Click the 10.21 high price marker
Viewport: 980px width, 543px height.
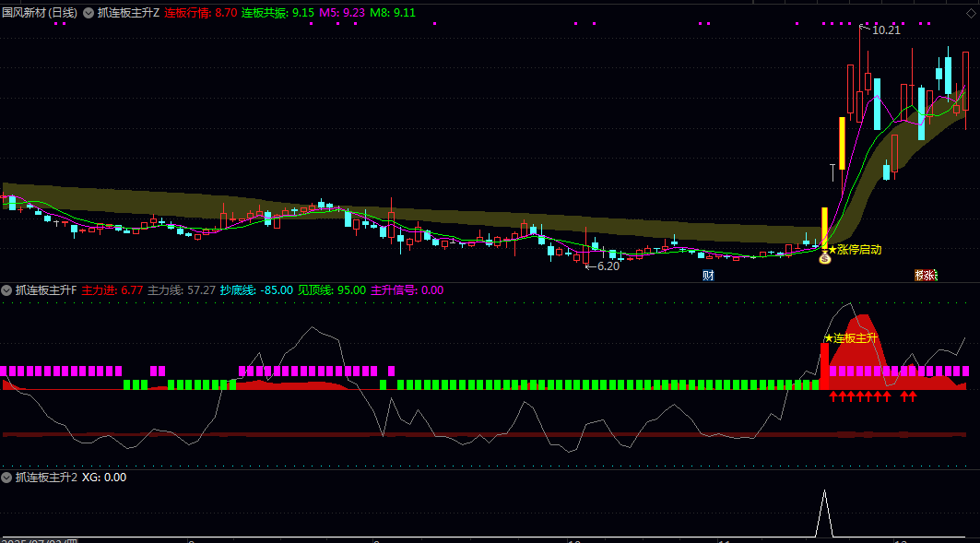click(885, 30)
